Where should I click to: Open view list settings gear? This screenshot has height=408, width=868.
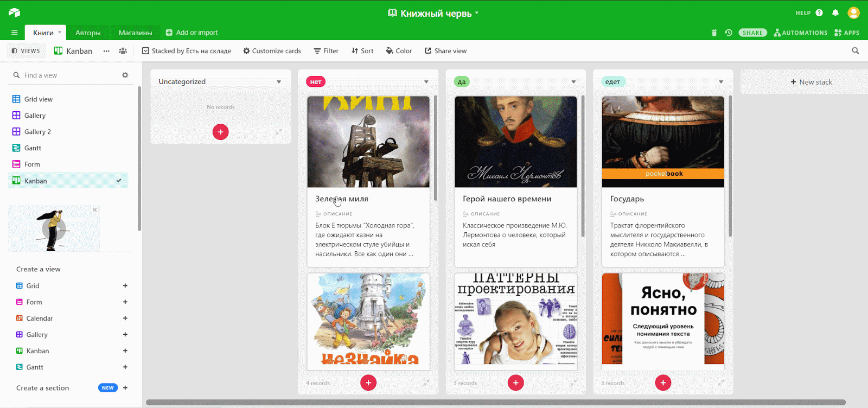[125, 75]
